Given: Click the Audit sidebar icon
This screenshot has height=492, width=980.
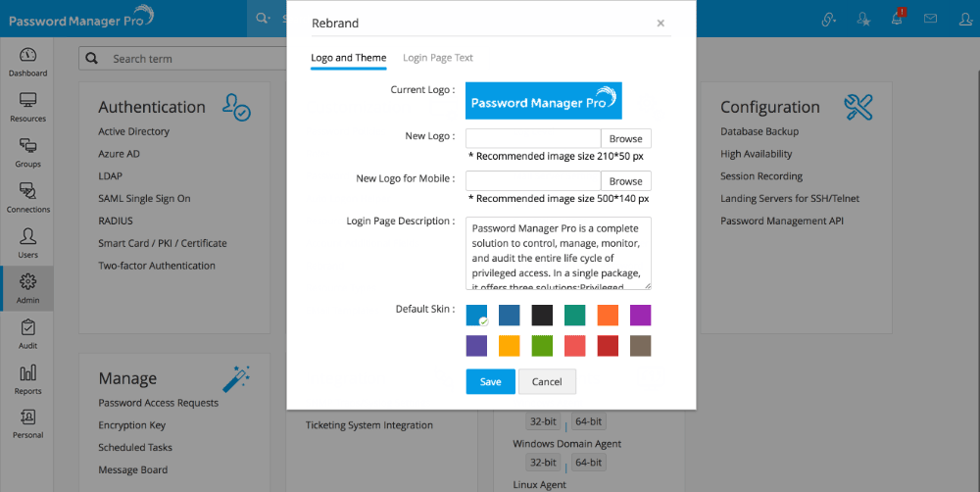Looking at the screenshot, I should pyautogui.click(x=27, y=333).
